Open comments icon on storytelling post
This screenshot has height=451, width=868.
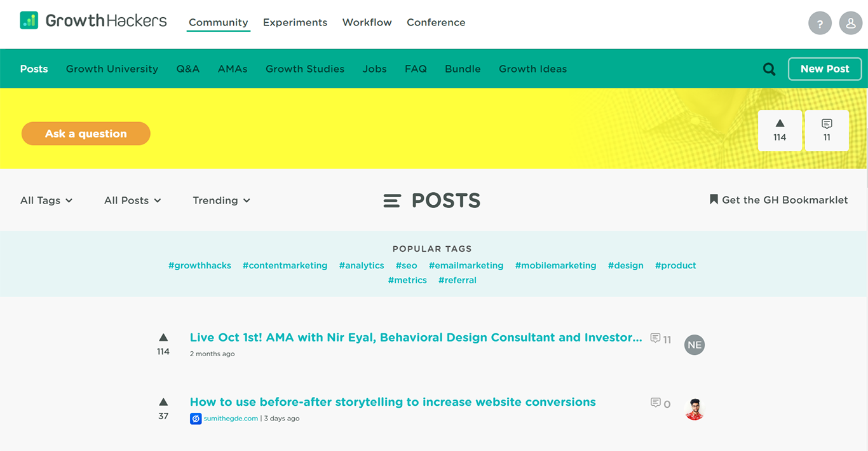click(655, 403)
